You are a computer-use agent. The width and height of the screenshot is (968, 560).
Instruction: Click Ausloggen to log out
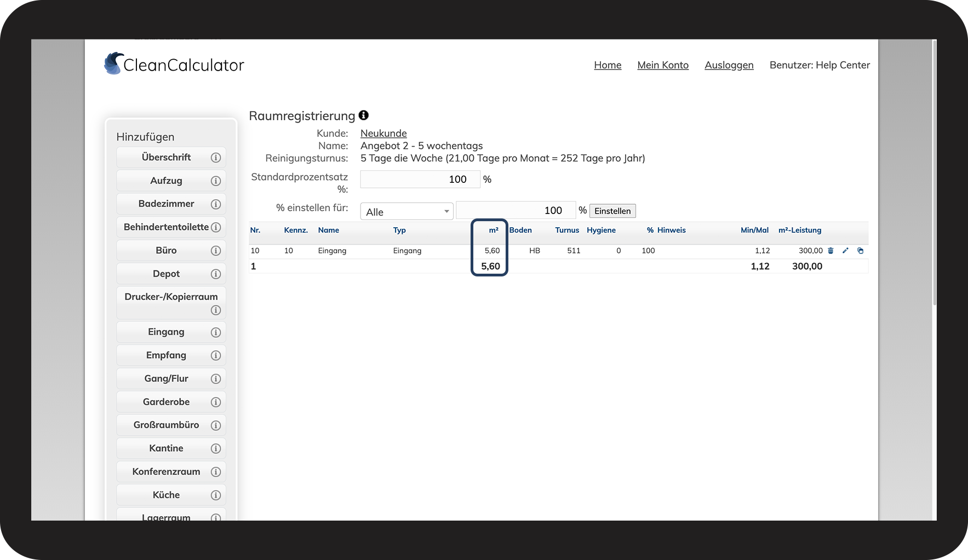coord(729,65)
